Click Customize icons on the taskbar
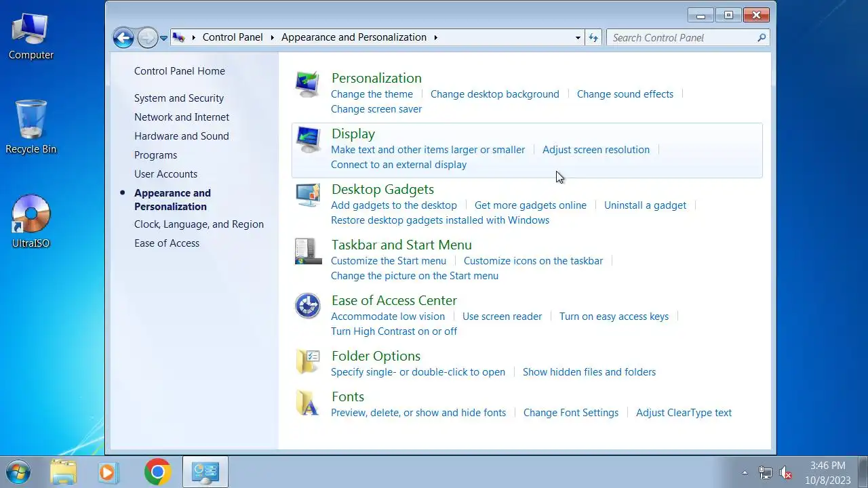Image resolution: width=868 pixels, height=488 pixels. [533, 261]
